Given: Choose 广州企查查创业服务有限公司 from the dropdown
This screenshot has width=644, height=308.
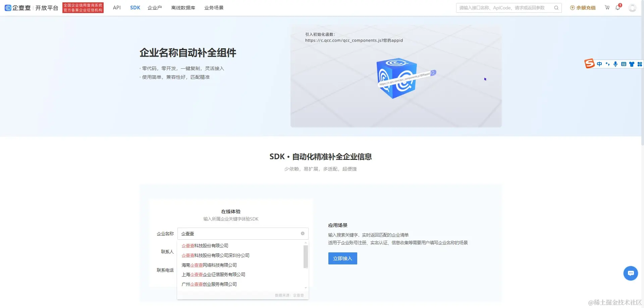Looking at the screenshot, I should [x=209, y=284].
